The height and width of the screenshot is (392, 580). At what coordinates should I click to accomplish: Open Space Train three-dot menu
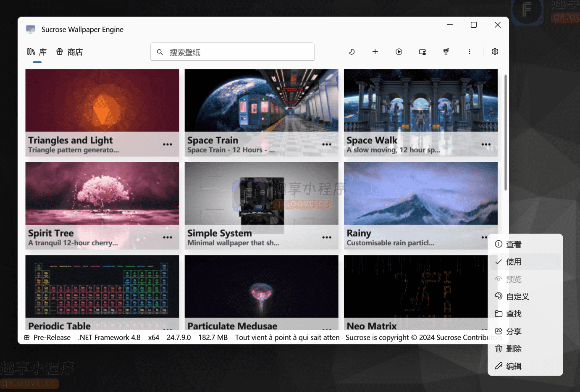pos(327,145)
